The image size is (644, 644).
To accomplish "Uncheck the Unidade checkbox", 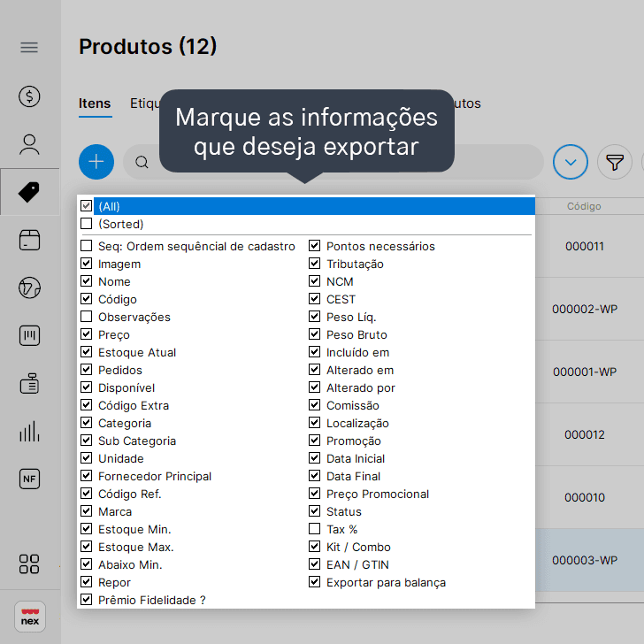I will coord(87,457).
